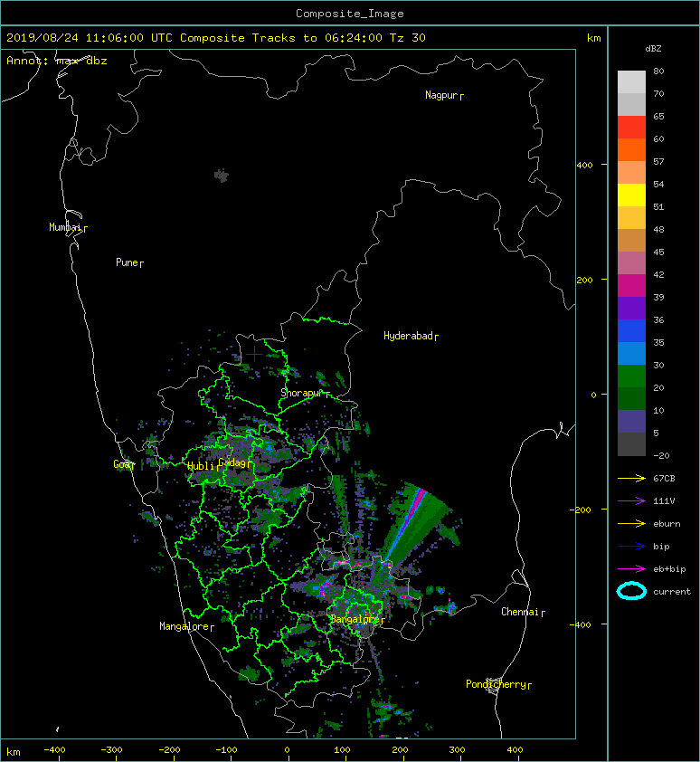
Task: Click the eburn legend label
Action: pyautogui.click(x=667, y=523)
